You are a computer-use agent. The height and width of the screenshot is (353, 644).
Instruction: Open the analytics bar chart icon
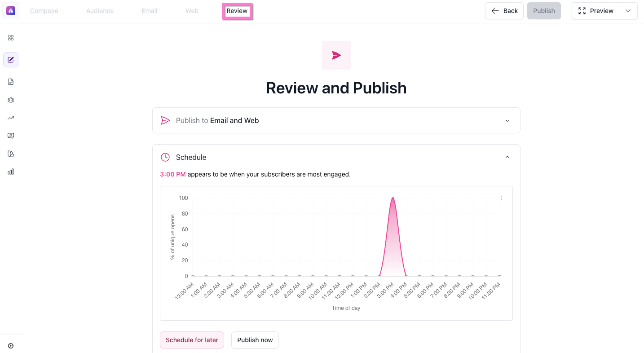pyautogui.click(x=11, y=172)
